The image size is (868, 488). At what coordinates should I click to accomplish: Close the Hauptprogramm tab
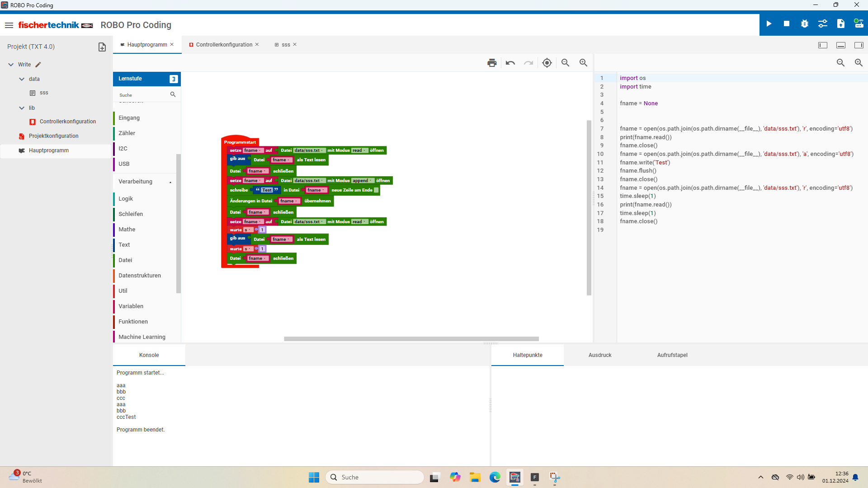tap(172, 44)
